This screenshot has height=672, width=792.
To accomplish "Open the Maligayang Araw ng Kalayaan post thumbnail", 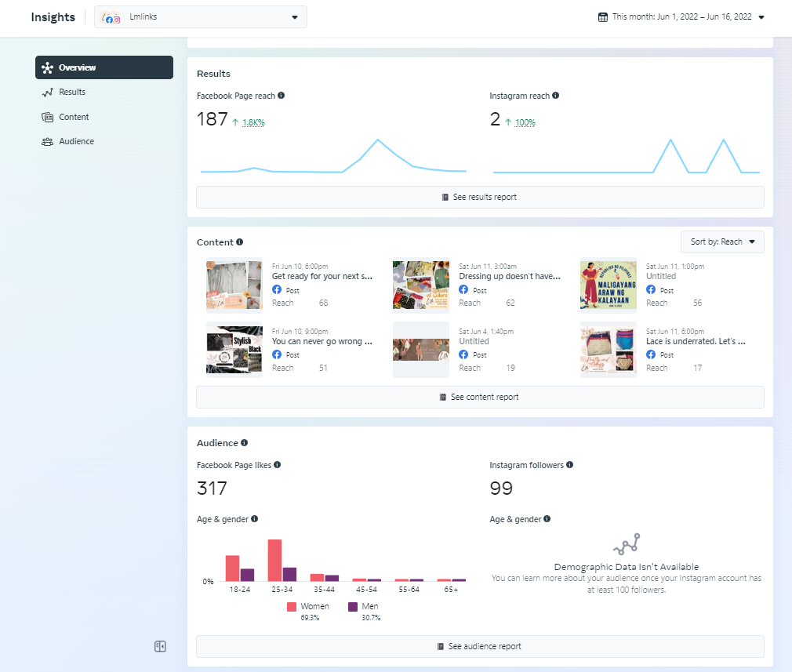I will tap(609, 285).
